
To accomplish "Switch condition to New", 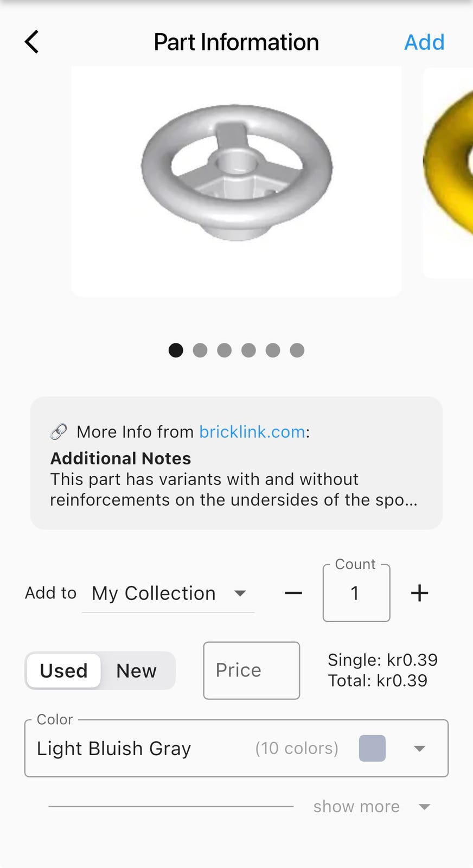I will pos(136,671).
